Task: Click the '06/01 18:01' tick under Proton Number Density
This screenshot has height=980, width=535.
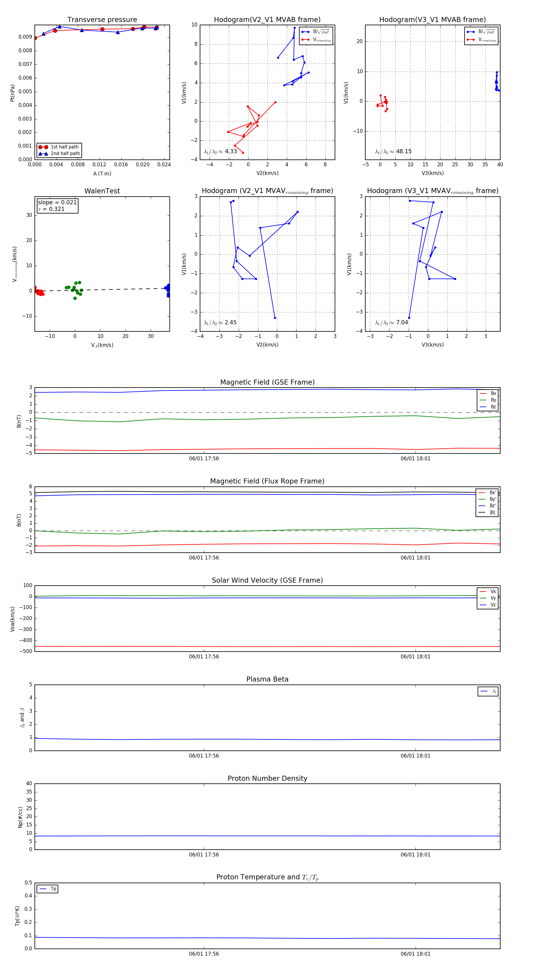Action: 416,855
